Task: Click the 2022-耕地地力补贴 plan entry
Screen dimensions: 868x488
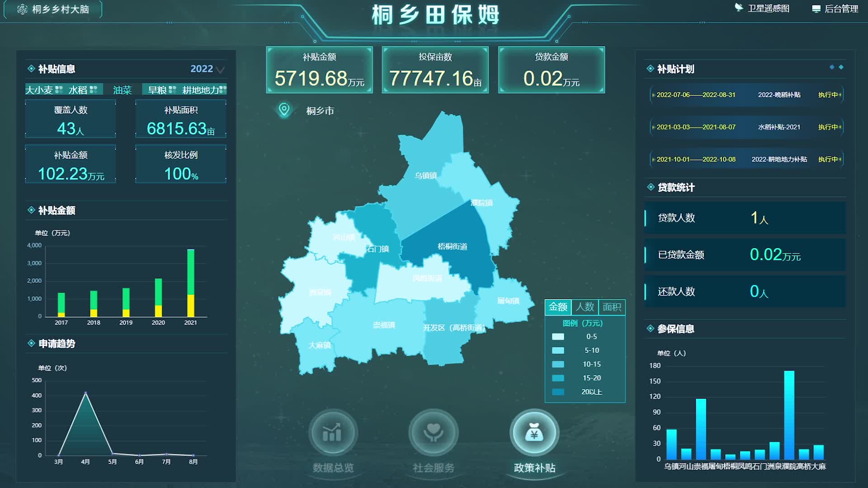Action: (778, 159)
